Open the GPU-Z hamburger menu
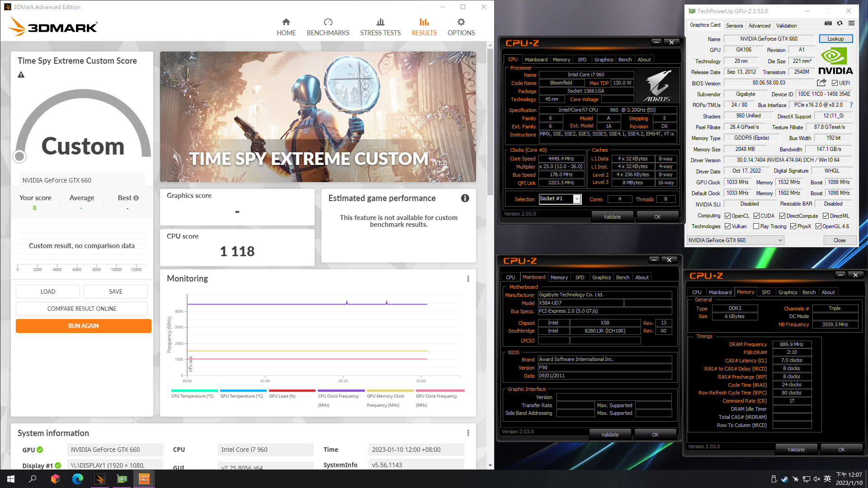Image resolution: width=868 pixels, height=488 pixels. click(851, 23)
